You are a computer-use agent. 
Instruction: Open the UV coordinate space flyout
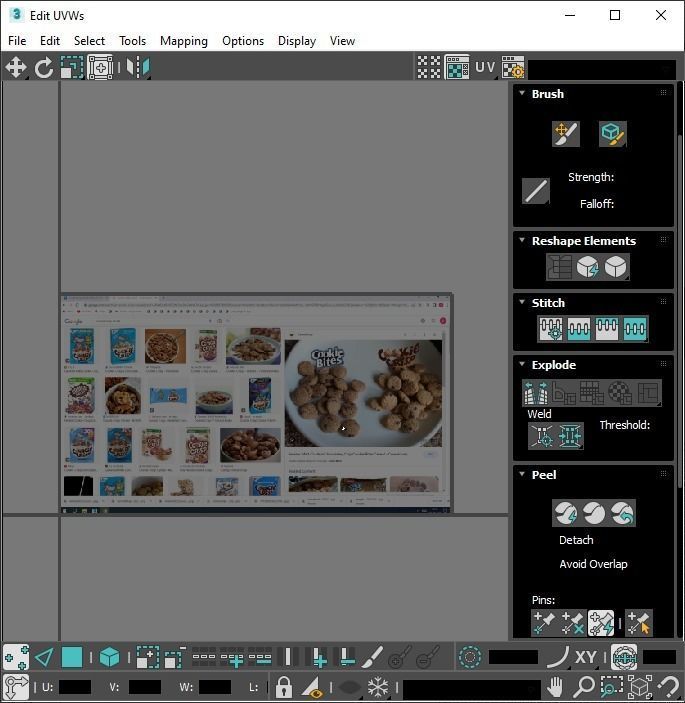tap(485, 67)
